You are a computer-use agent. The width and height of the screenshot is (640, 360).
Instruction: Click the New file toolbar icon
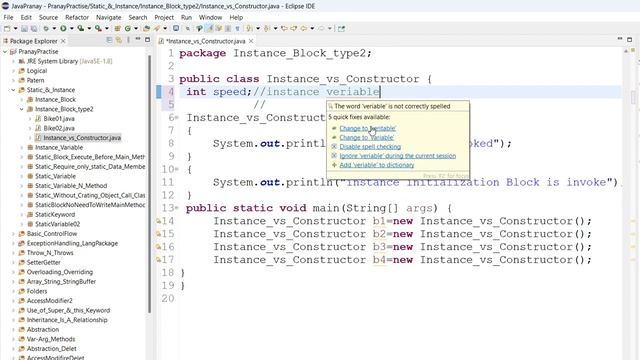point(7,29)
